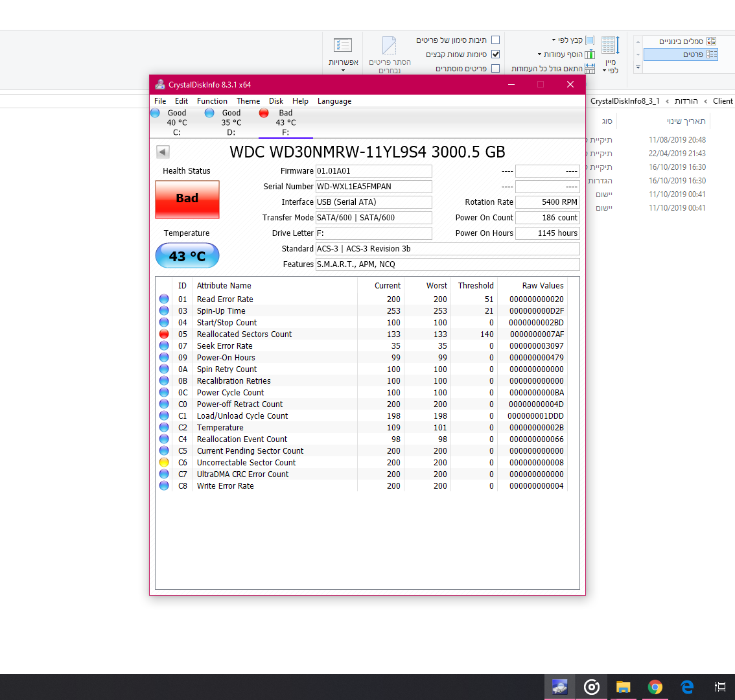Click the status icon for Reallocation Event Count

164,439
